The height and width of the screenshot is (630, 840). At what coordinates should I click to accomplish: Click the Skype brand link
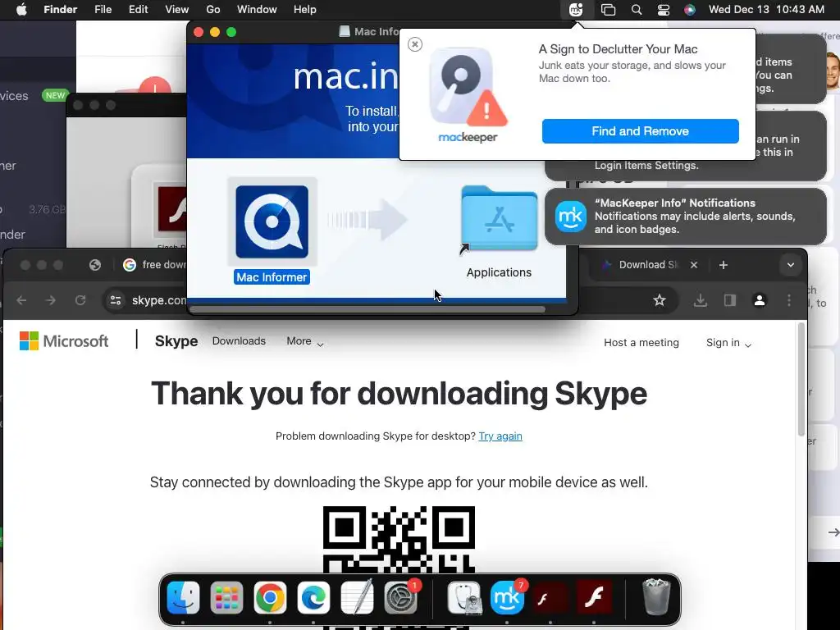[x=176, y=340]
